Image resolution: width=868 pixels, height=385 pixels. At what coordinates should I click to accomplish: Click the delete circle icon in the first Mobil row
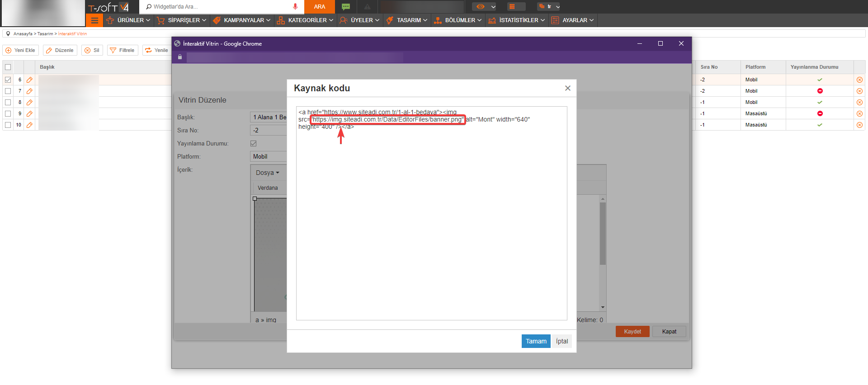pyautogui.click(x=859, y=80)
